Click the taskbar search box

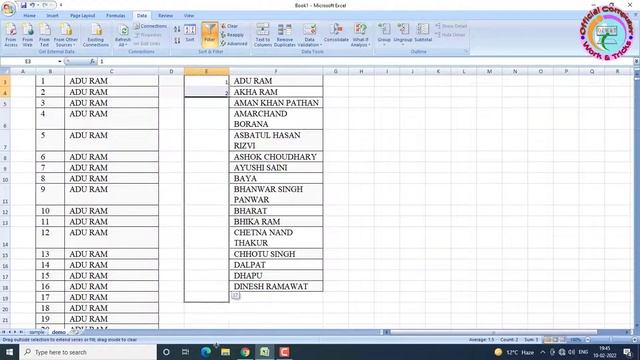pyautogui.click(x=88, y=352)
